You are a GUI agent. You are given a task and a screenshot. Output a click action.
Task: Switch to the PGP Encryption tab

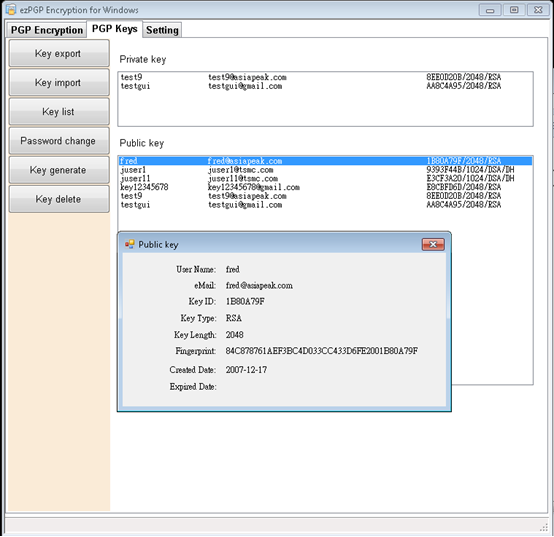click(47, 30)
